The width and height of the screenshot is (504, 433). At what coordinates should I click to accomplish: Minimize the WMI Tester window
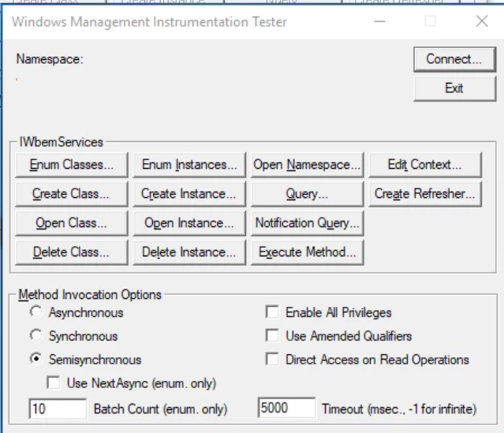click(380, 21)
